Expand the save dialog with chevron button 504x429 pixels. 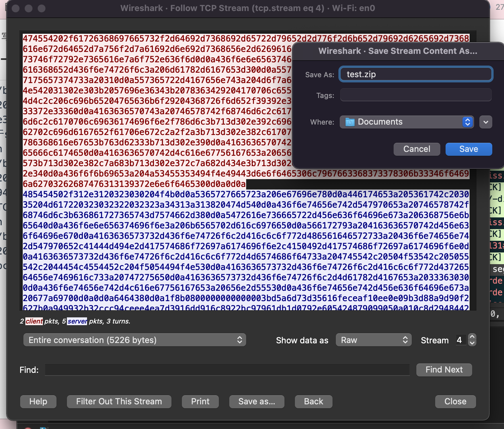click(486, 122)
